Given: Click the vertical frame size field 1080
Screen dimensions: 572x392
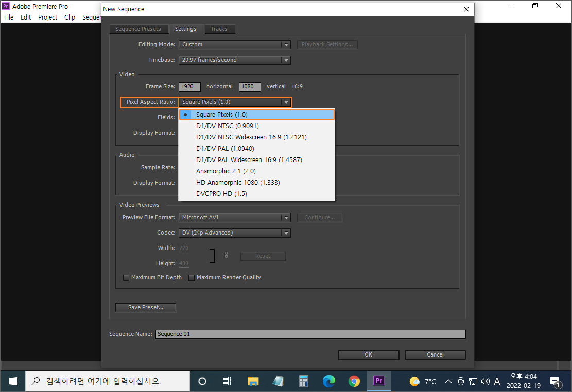Looking at the screenshot, I should pyautogui.click(x=250, y=87).
